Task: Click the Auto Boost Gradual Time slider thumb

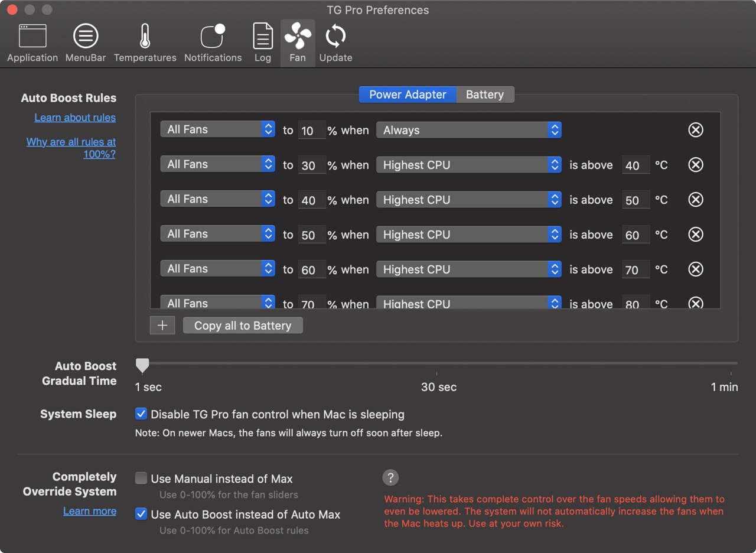Action: click(x=142, y=365)
